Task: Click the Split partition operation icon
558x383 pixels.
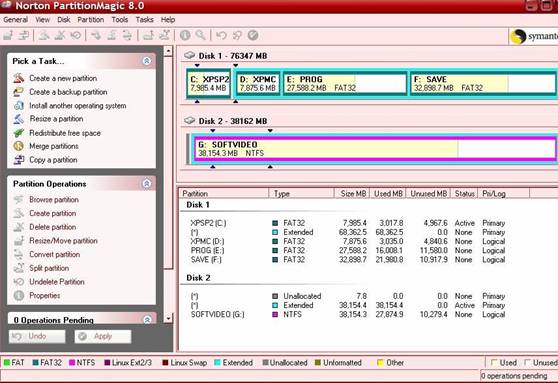Action: (x=19, y=268)
